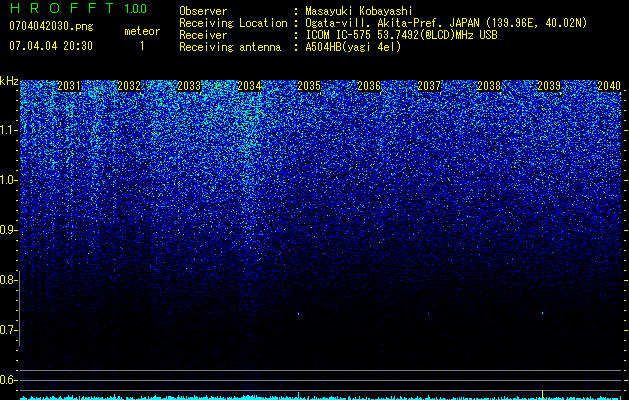The width and height of the screenshot is (629, 400).
Task: Click the 2039 time marker
Action: 549,86
